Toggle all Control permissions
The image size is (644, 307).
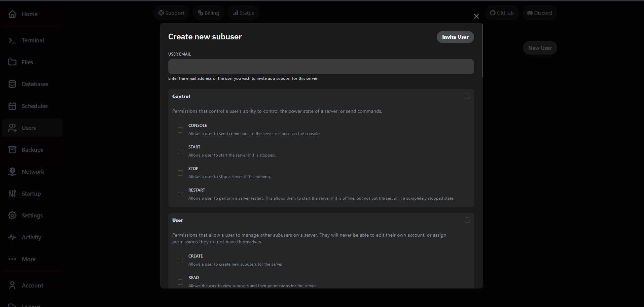point(467,96)
